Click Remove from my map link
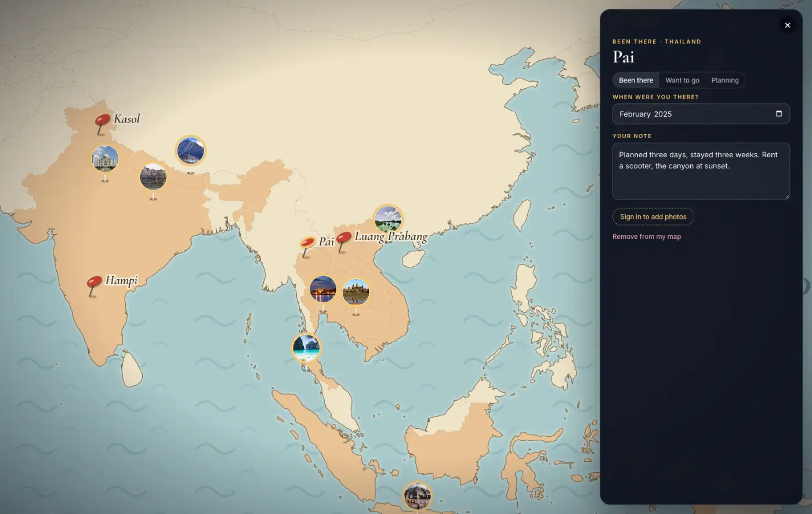 [x=647, y=237]
